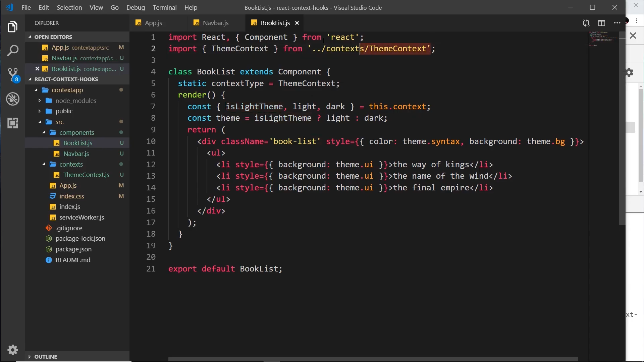The height and width of the screenshot is (362, 644).
Task: Open ThemeContext.js from the file tree
Action: 86,175
